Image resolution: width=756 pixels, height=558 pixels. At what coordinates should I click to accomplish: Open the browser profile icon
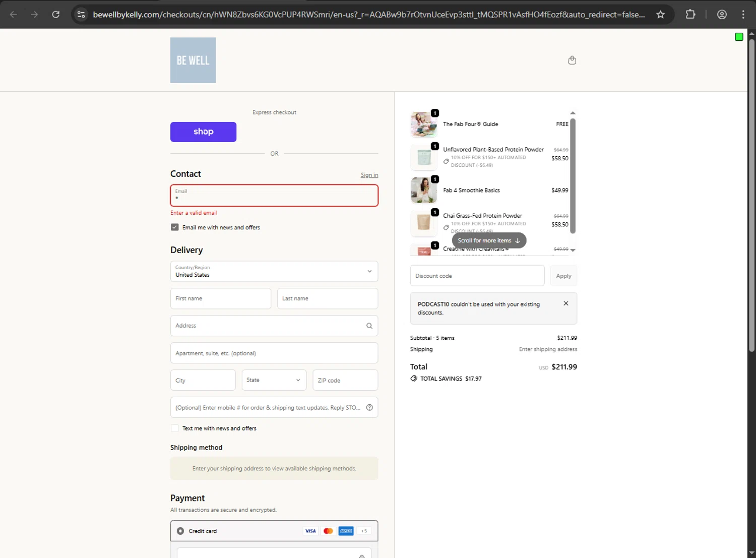(722, 14)
